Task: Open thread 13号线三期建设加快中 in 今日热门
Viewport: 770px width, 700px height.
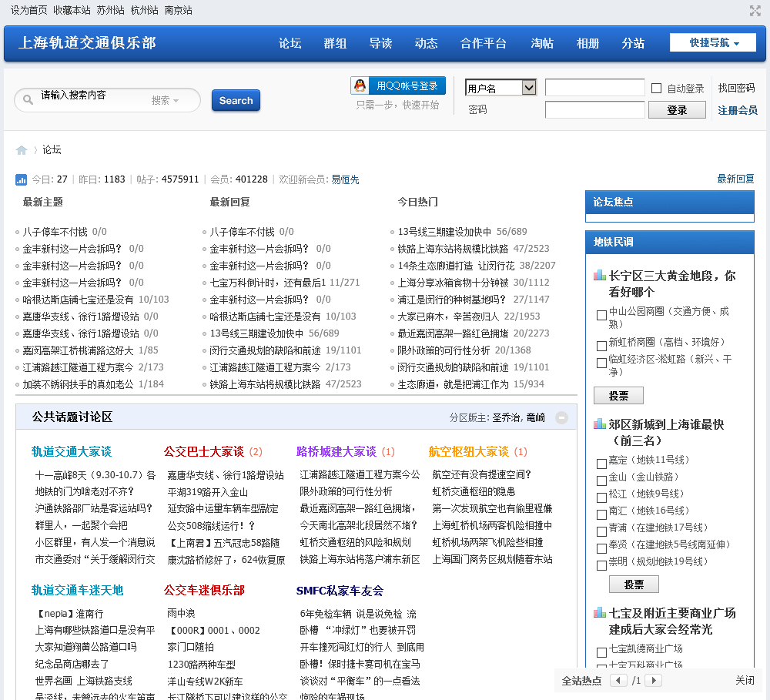Action: pos(444,232)
